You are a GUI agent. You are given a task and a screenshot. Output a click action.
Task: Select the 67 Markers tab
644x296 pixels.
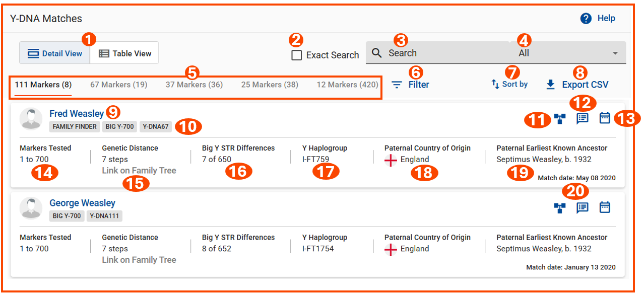[118, 85]
